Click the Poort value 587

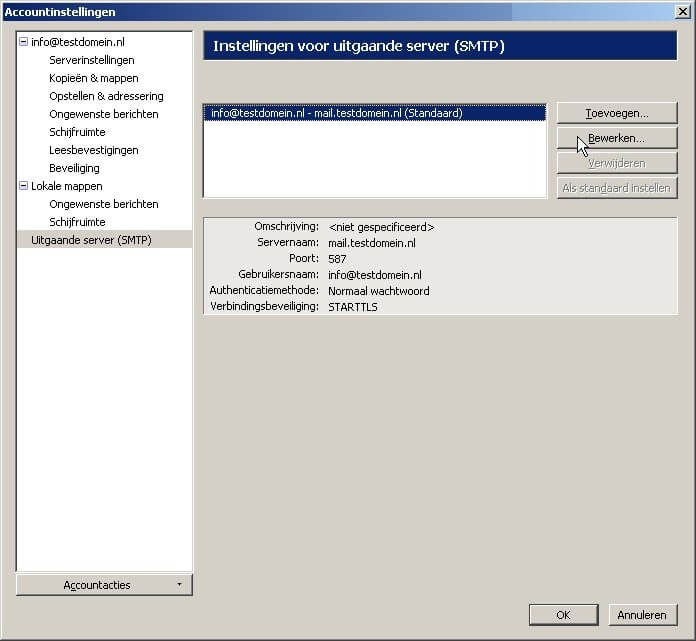(x=337, y=259)
